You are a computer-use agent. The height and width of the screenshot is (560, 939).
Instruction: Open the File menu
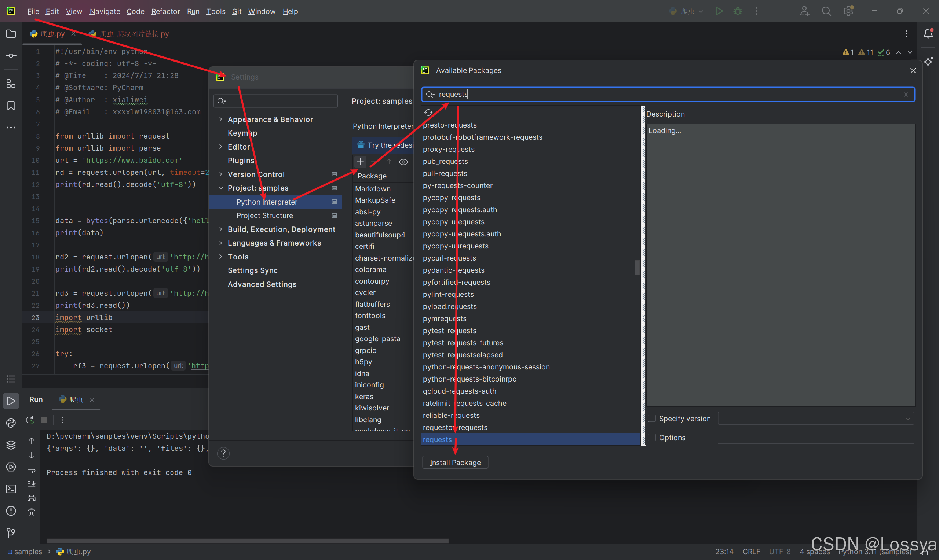click(x=33, y=11)
